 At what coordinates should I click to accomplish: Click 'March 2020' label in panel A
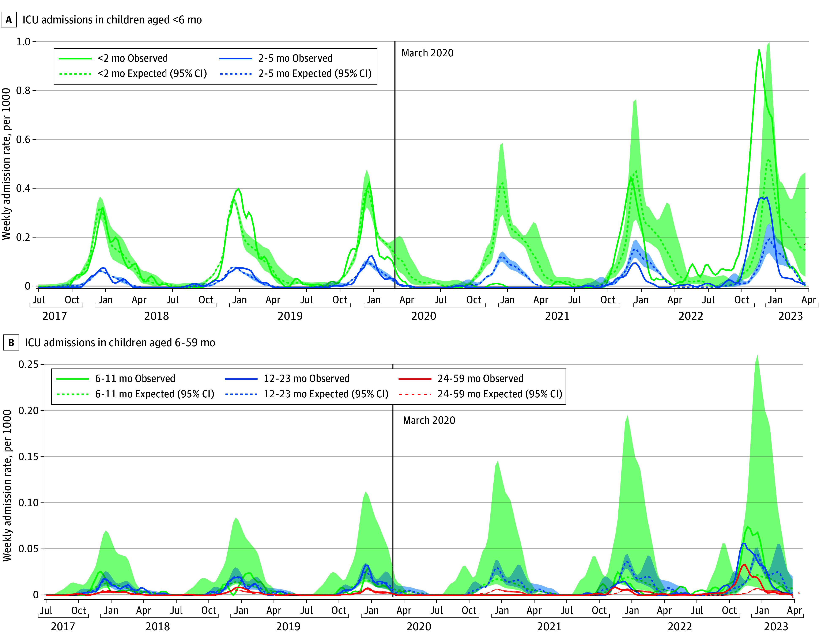[428, 53]
